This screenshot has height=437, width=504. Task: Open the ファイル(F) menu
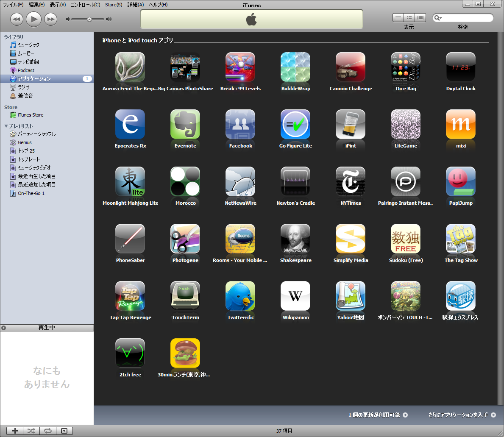pyautogui.click(x=13, y=5)
